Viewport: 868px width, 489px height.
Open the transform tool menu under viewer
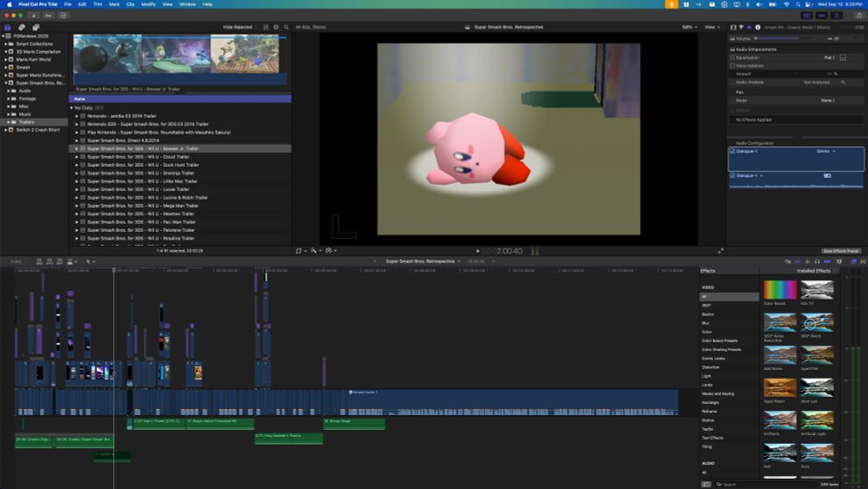(x=300, y=251)
